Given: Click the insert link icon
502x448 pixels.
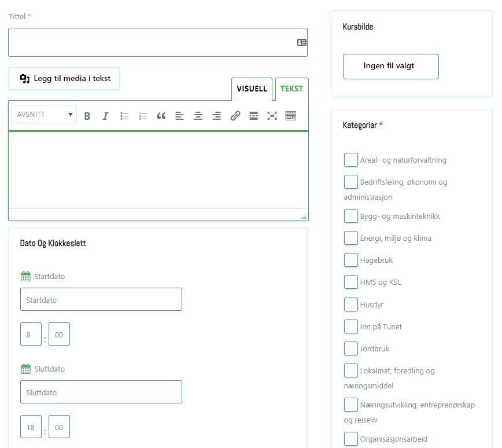Looking at the screenshot, I should click(235, 116).
